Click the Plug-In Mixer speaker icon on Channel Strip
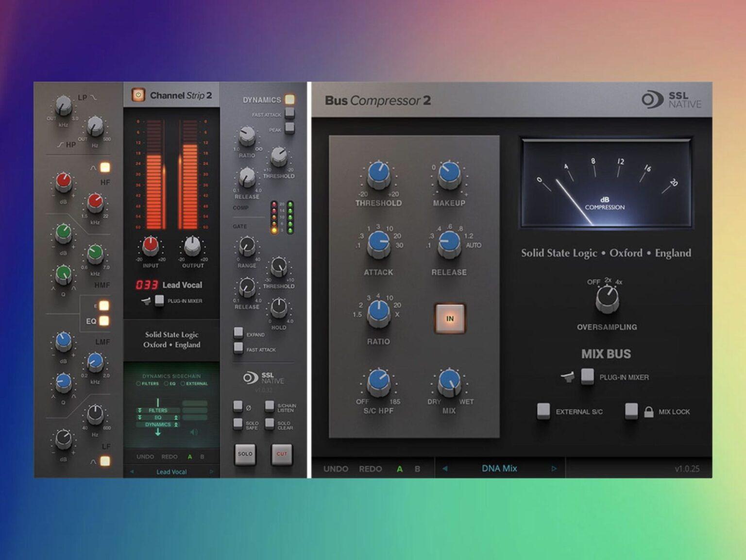The height and width of the screenshot is (560, 746). (x=146, y=301)
